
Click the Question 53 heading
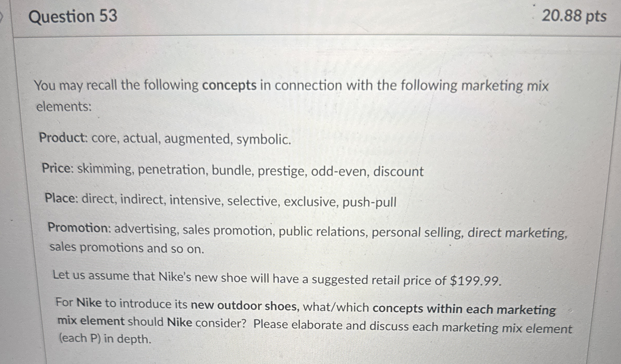pos(73,17)
